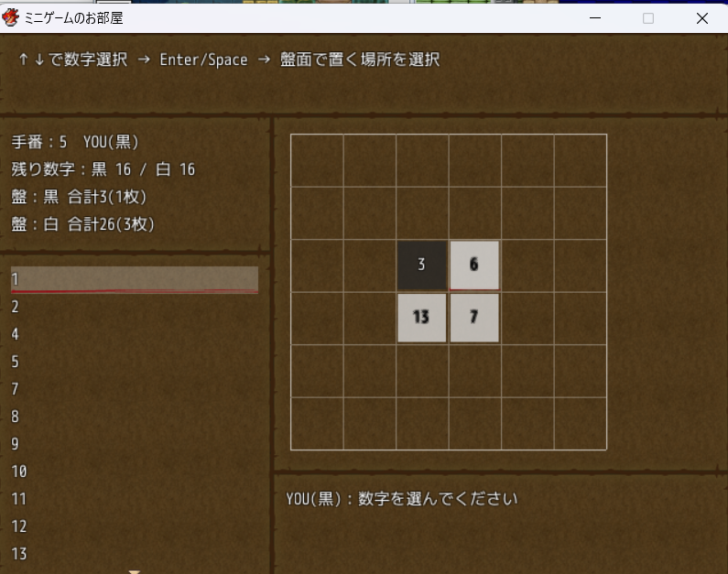Pick number 4 from the list
728x574 pixels.
coord(134,334)
